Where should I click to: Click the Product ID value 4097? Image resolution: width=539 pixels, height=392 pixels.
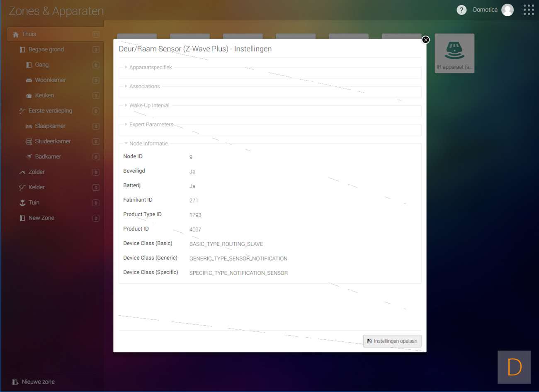coord(195,230)
